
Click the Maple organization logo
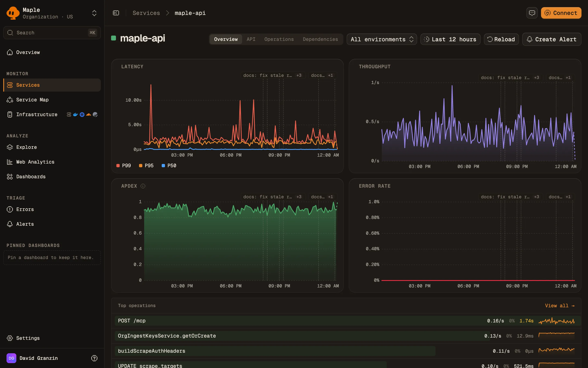click(x=13, y=13)
